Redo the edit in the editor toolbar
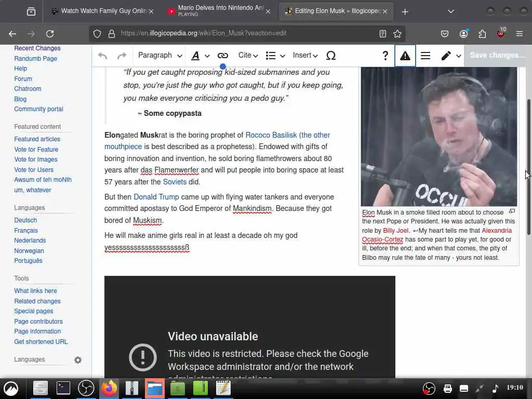The image size is (532, 399). click(x=122, y=56)
